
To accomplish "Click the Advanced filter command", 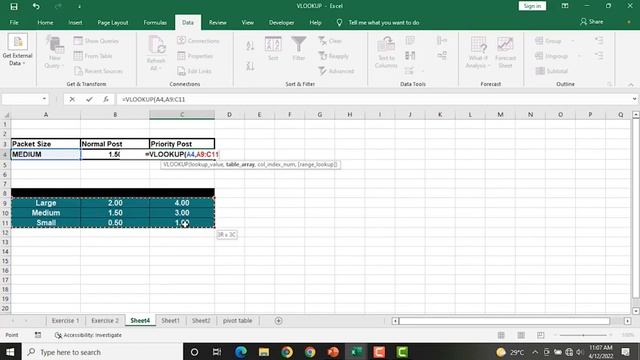I will [336, 71].
